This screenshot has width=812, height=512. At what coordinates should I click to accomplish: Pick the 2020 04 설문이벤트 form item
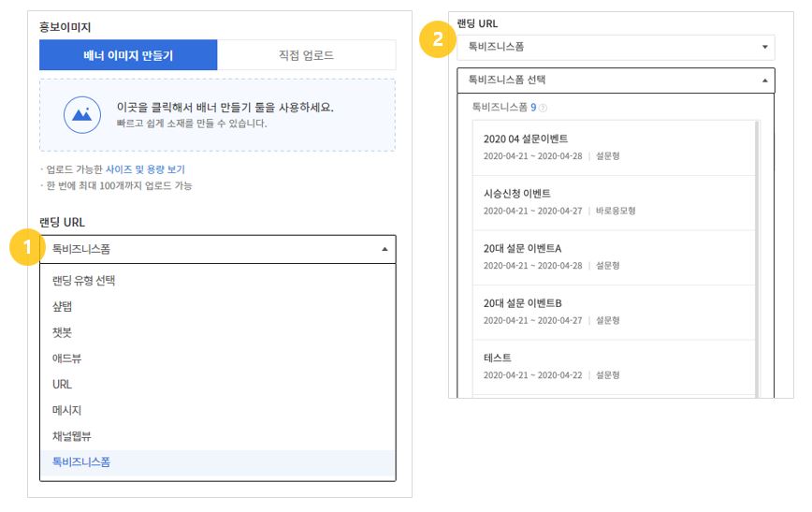[x=614, y=148]
